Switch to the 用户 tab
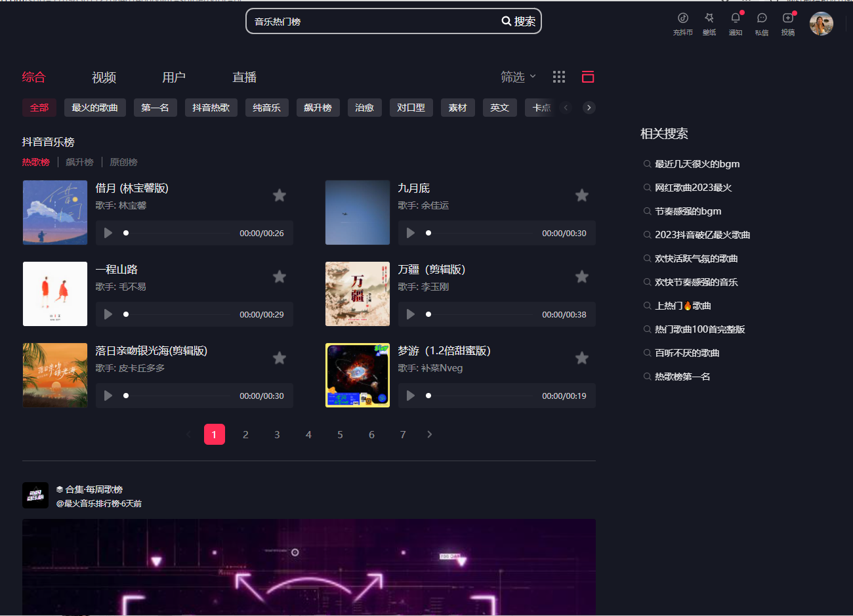The height and width of the screenshot is (616, 853). (x=174, y=77)
